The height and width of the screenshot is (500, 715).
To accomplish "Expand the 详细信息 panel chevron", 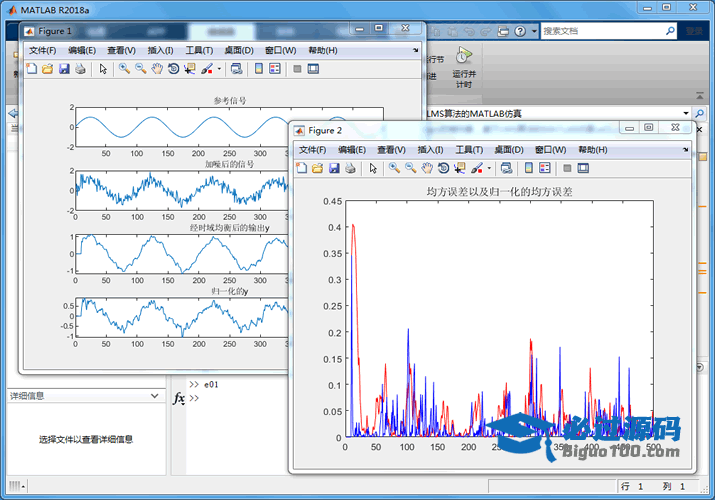I will [155, 396].
